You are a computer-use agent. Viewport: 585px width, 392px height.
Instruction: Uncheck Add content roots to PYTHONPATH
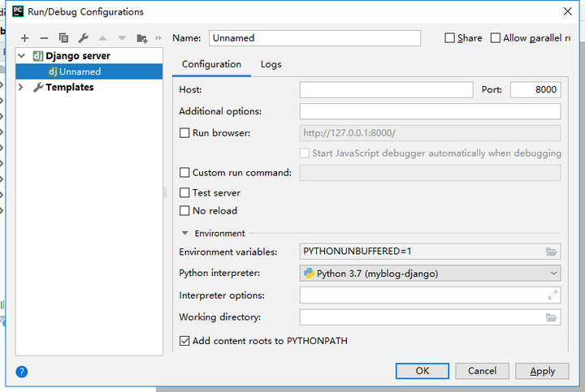click(x=184, y=341)
